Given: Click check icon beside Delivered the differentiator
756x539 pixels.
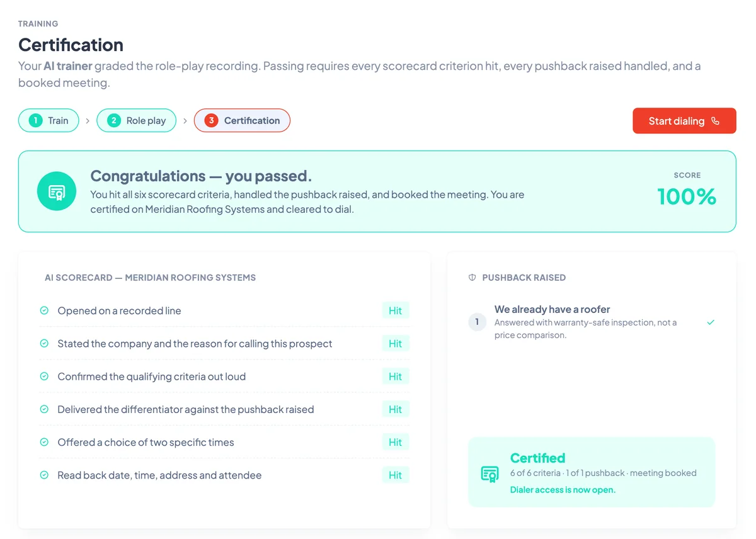Looking at the screenshot, I should [44, 409].
